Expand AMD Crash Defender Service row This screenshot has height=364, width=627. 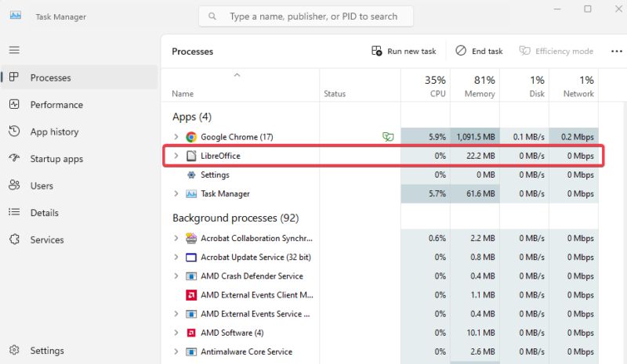click(176, 276)
